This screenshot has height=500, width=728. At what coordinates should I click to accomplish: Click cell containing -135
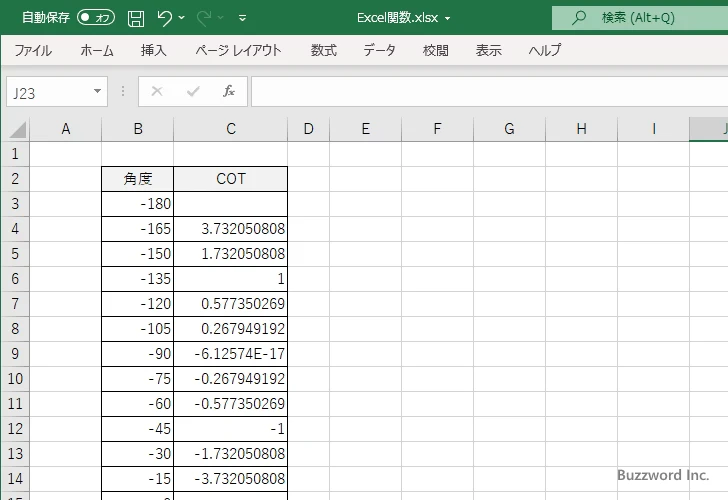(137, 279)
